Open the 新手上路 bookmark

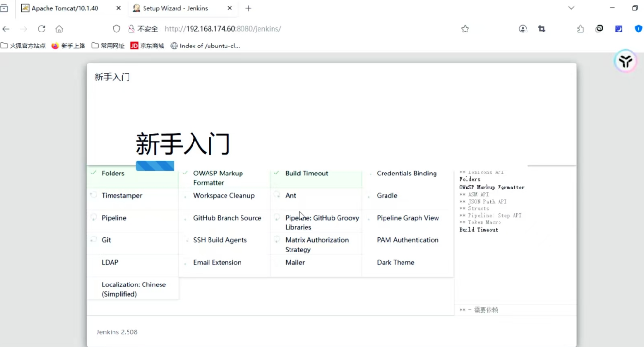click(68, 46)
